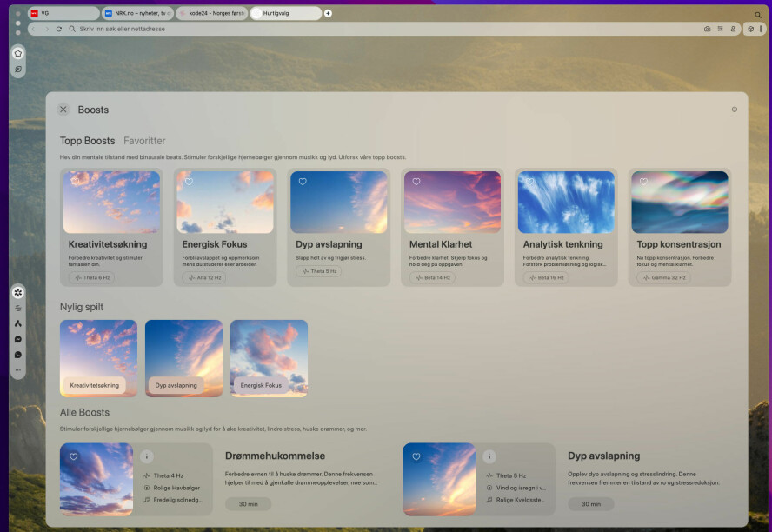Viewport: 772px width, 532px height.
Task: Click the three-dots more icon in sidebar
Action: point(18,370)
